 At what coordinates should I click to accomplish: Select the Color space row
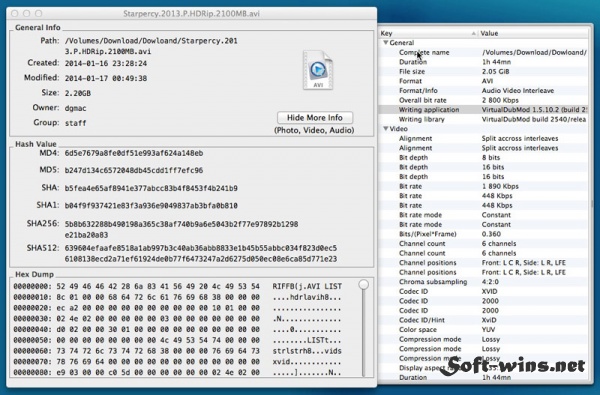(483, 330)
